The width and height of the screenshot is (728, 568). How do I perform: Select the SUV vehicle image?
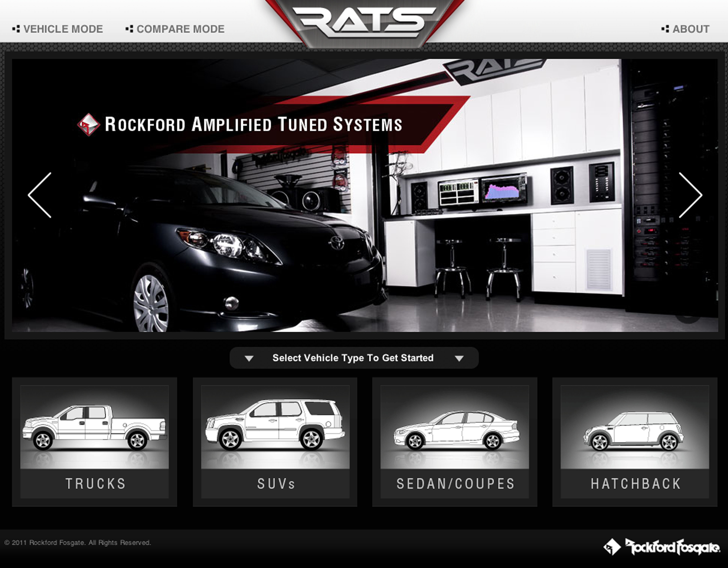click(275, 427)
